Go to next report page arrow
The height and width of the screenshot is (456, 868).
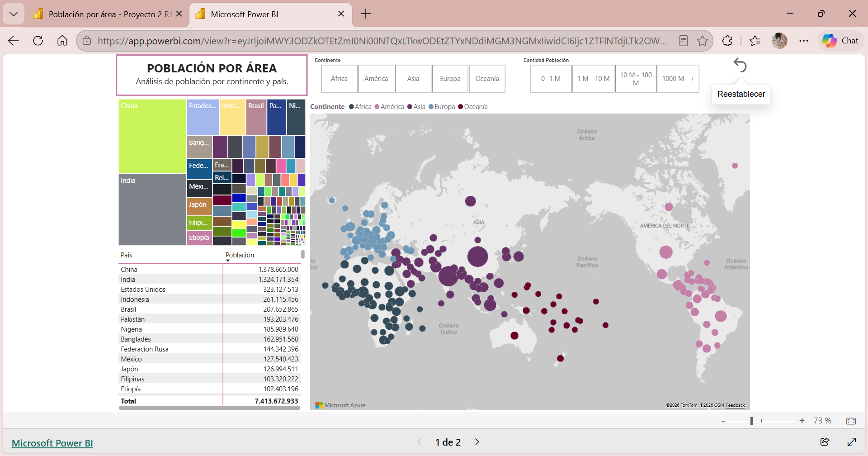pyautogui.click(x=477, y=442)
